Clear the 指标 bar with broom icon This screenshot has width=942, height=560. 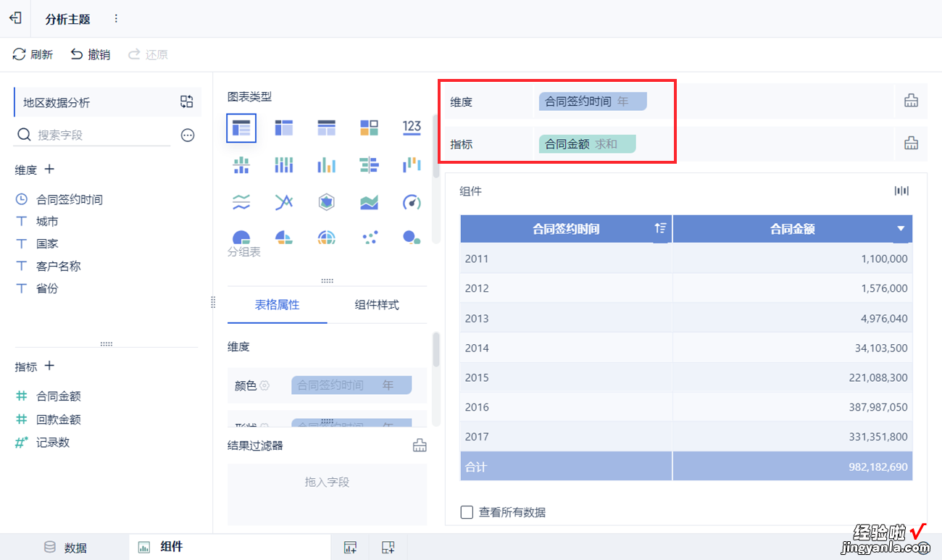pyautogui.click(x=911, y=143)
